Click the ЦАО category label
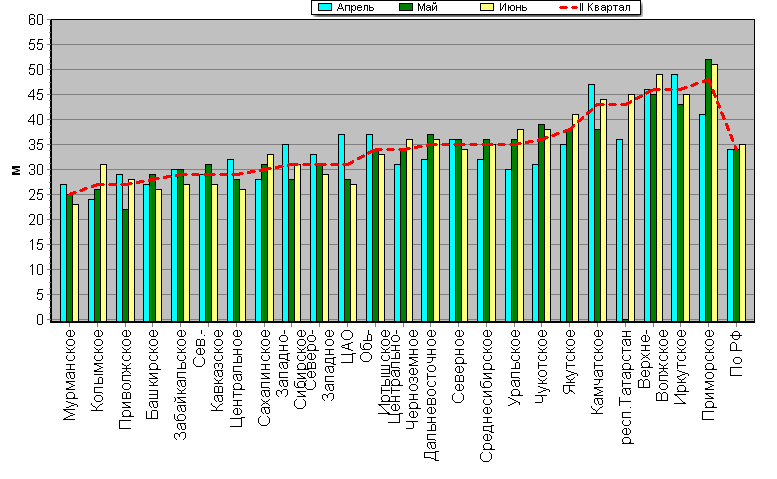The height and width of the screenshot is (479, 777). click(x=347, y=346)
